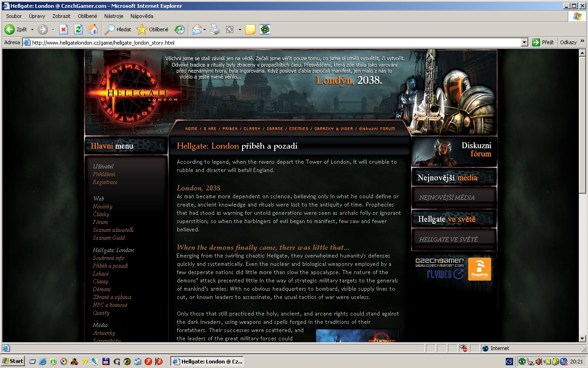Click the yellow note toolbar icon
The width and height of the screenshot is (588, 368).
(250, 29)
